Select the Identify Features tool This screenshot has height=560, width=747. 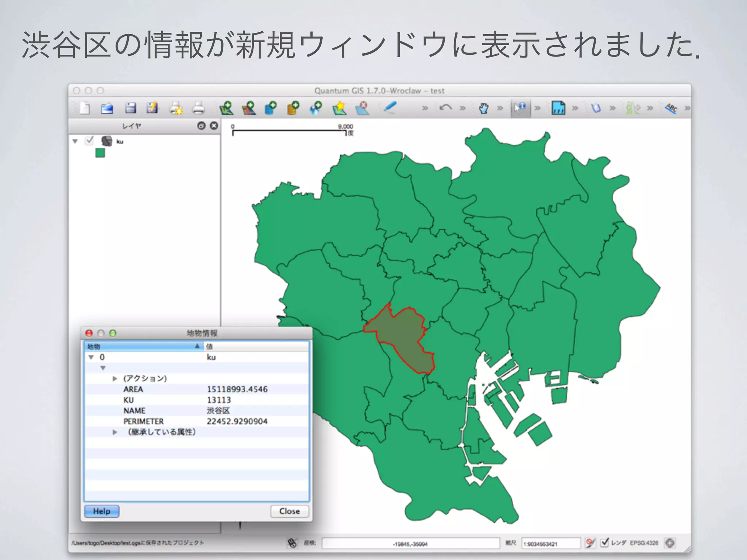pyautogui.click(x=520, y=108)
